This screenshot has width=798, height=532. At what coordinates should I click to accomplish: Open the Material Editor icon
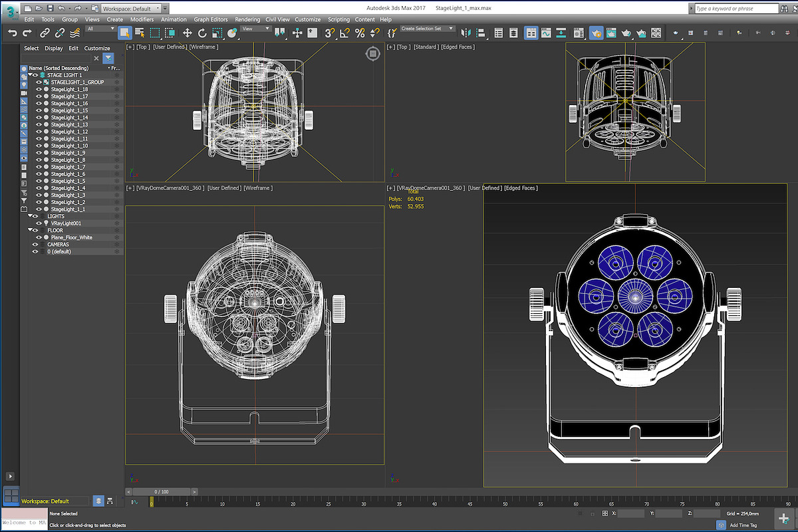579,33
